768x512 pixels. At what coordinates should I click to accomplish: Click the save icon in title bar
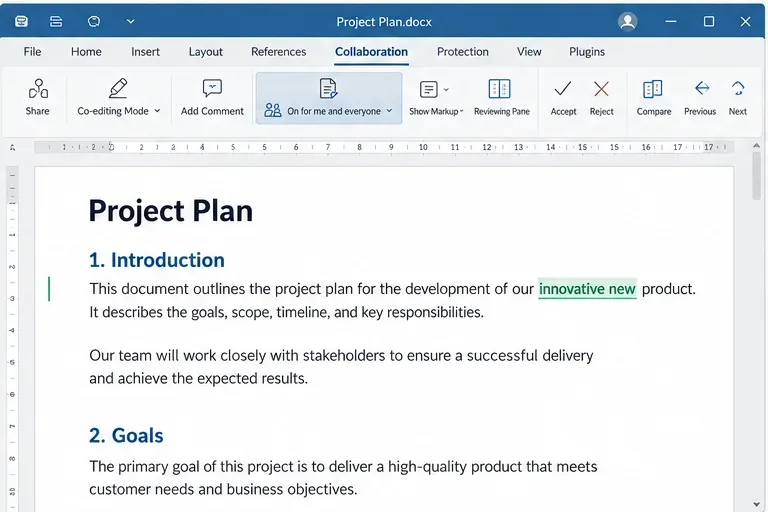click(22, 21)
